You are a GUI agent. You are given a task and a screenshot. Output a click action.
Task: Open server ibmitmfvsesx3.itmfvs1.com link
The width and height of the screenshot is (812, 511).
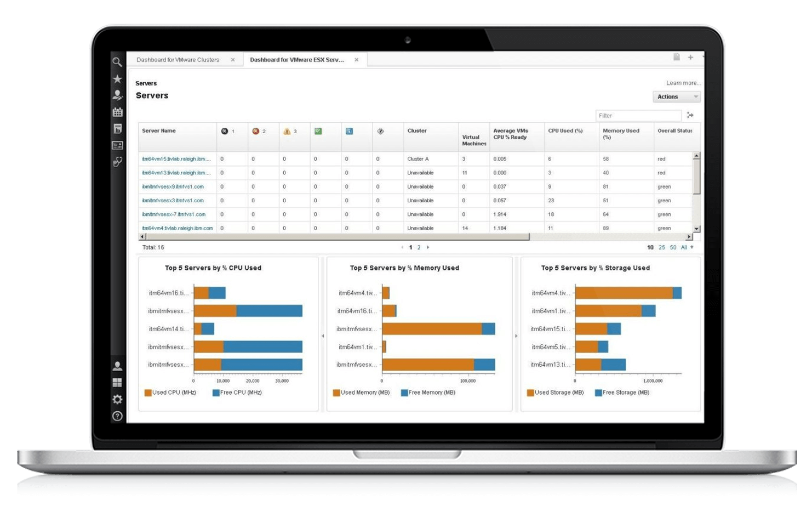point(173,201)
